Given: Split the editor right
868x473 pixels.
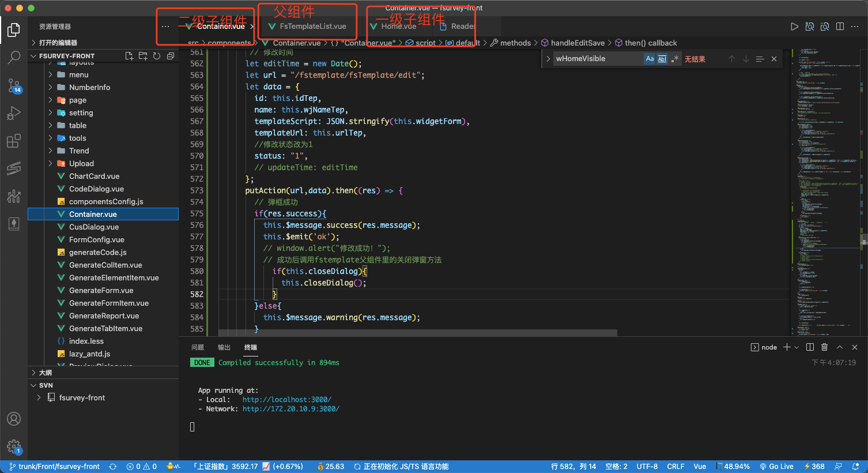Looking at the screenshot, I should pyautogui.click(x=840, y=27).
